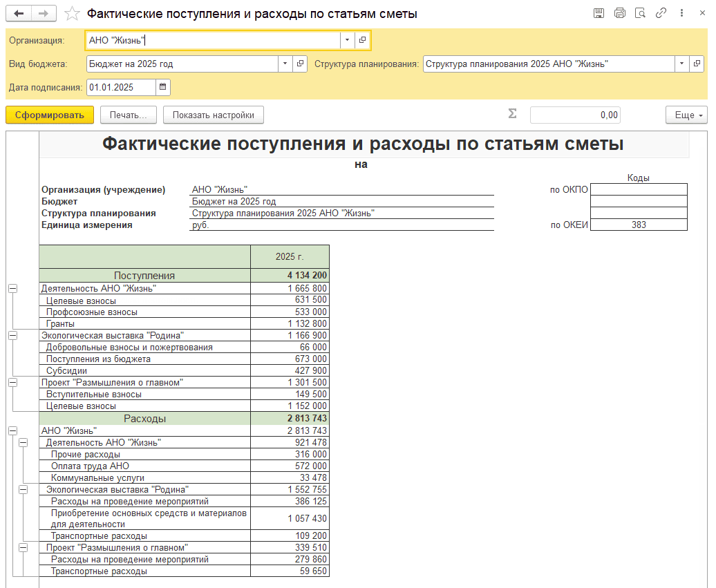Viewport: 716px width, 588px height.
Task: Open the three-dot options menu
Action: point(682,14)
